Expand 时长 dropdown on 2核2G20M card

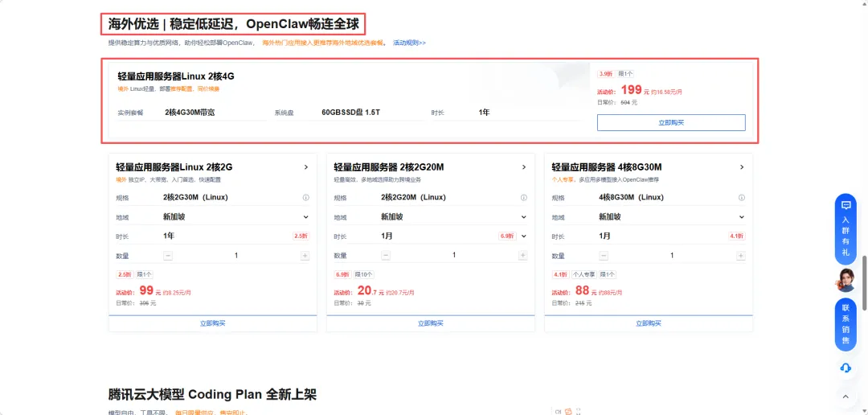pos(524,236)
